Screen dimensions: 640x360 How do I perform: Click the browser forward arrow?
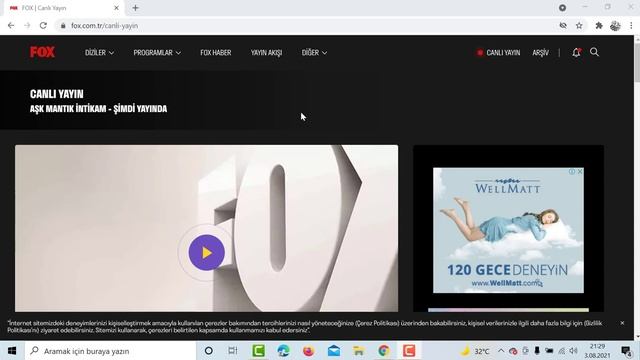click(27, 25)
